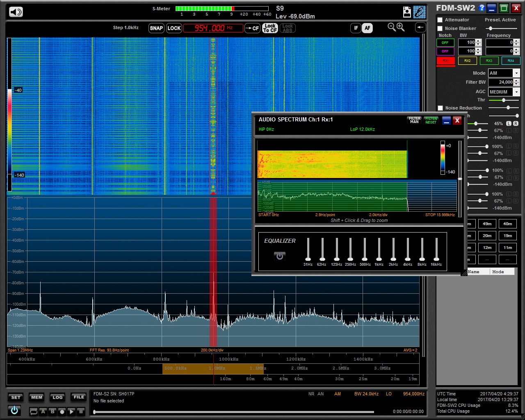The height and width of the screenshot is (420, 525).
Task: Start recording with the record button
Action: [62, 411]
